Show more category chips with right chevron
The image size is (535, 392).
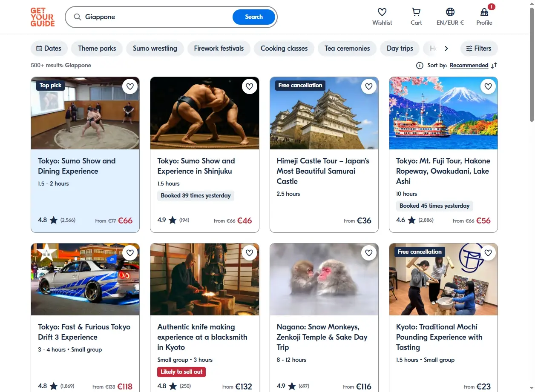pos(446,49)
